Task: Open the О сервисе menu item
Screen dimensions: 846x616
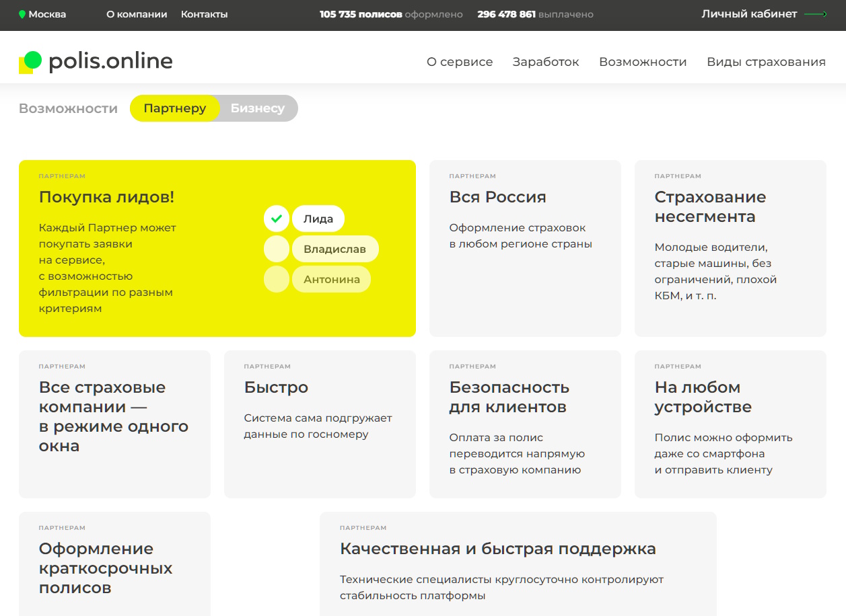Action: (x=460, y=62)
